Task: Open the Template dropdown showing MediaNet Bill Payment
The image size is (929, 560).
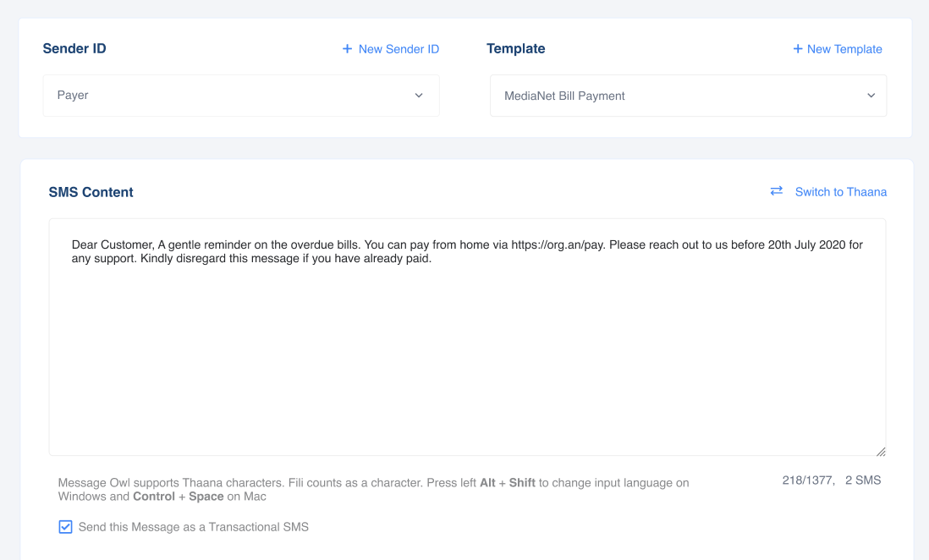Action: (x=687, y=96)
